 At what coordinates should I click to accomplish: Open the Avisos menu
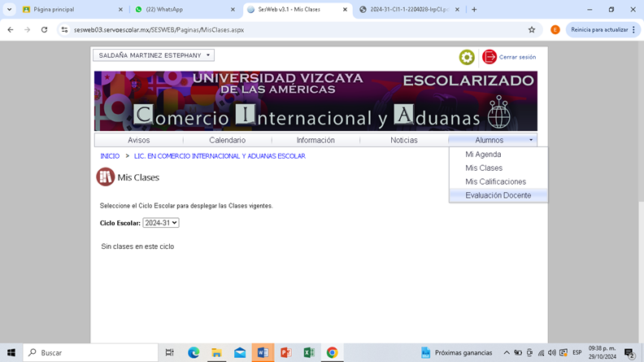(x=138, y=140)
